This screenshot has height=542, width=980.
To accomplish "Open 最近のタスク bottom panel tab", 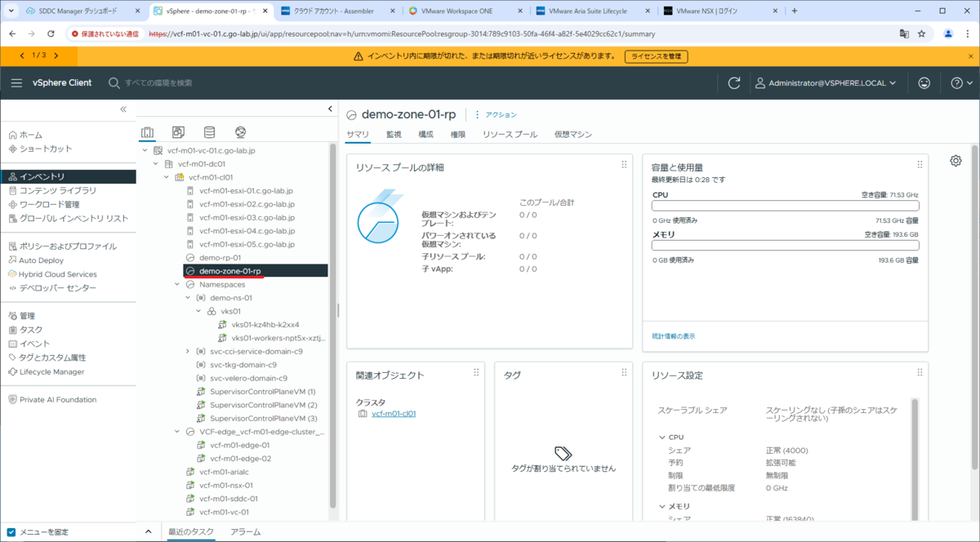I will (x=191, y=532).
